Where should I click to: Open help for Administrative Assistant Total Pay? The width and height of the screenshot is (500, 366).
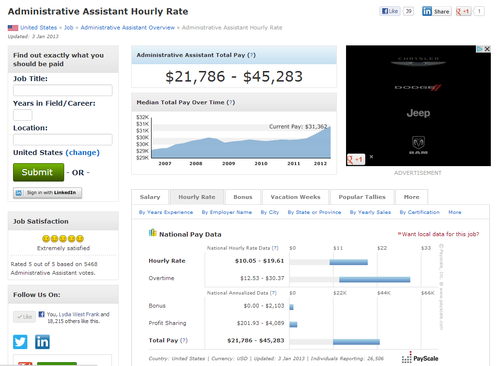pyautogui.click(x=251, y=55)
